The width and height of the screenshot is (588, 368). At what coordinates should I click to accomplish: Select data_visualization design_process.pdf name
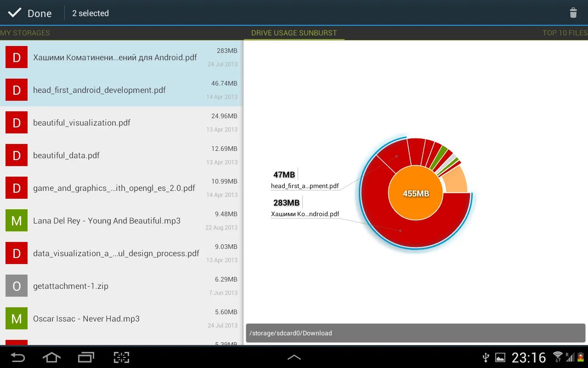[x=116, y=253]
